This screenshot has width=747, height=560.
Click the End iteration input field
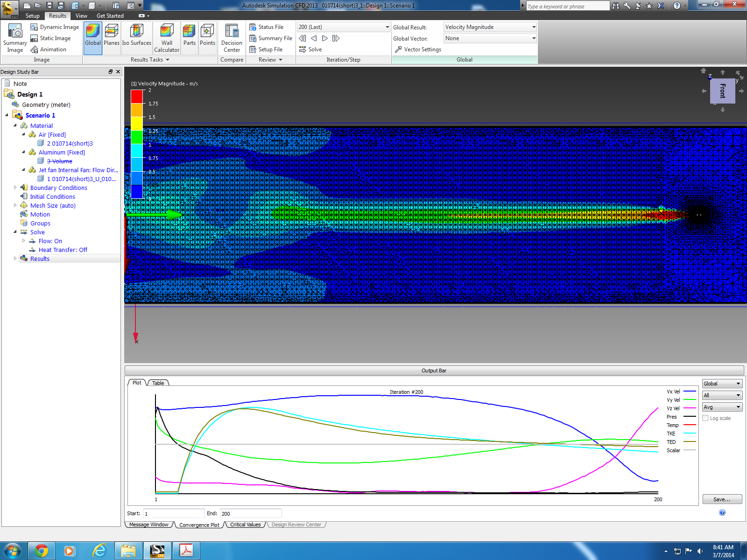tap(251, 513)
